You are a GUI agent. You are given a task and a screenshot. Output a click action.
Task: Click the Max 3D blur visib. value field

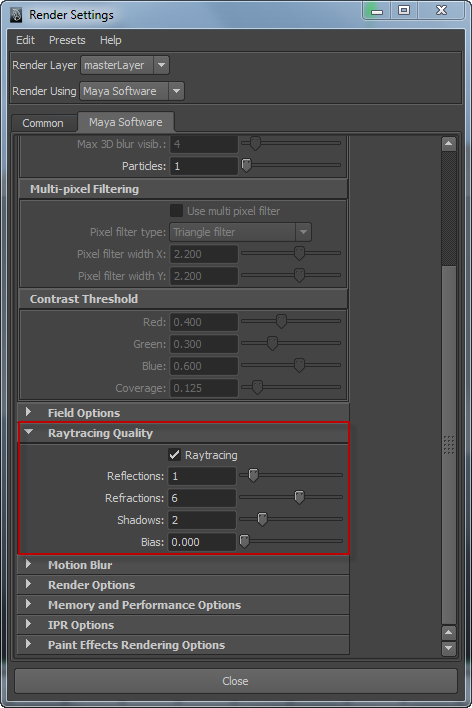click(x=204, y=144)
